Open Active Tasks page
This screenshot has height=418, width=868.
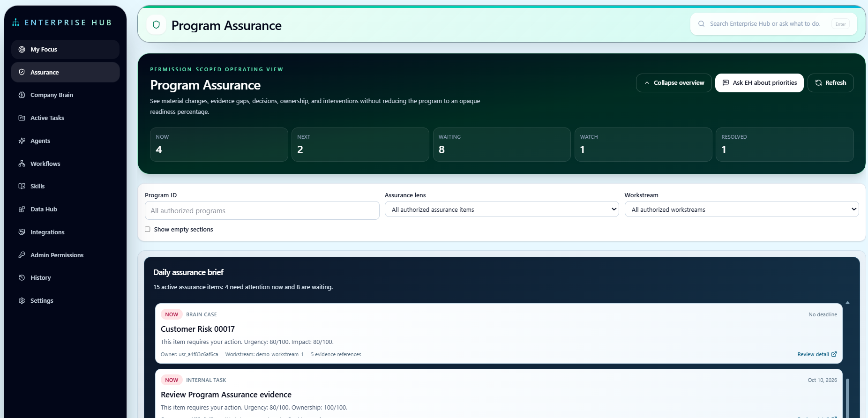[x=65, y=118]
